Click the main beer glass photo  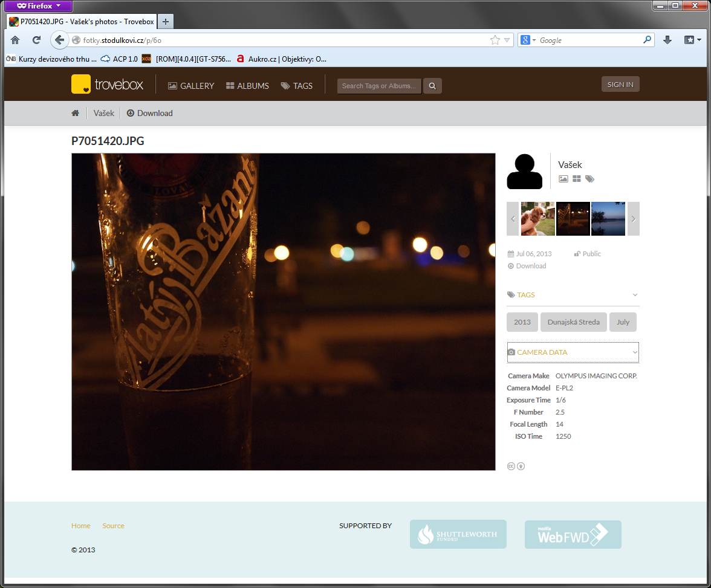click(284, 312)
